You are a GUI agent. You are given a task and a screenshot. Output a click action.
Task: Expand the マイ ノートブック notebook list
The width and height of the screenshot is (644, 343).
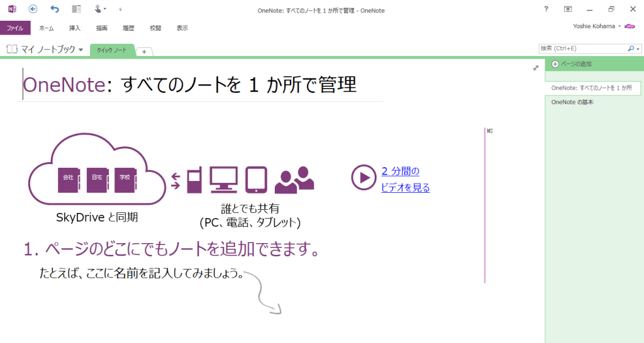(x=80, y=50)
